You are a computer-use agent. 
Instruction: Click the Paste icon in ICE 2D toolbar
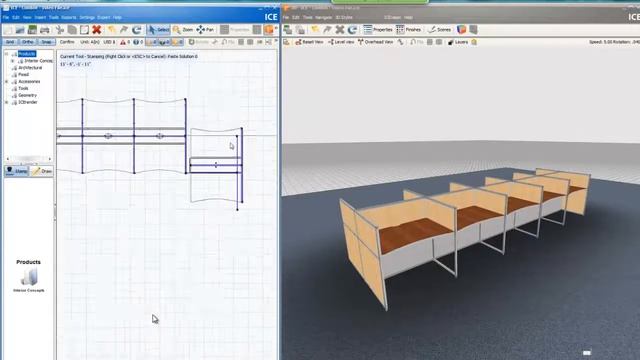click(x=84, y=30)
